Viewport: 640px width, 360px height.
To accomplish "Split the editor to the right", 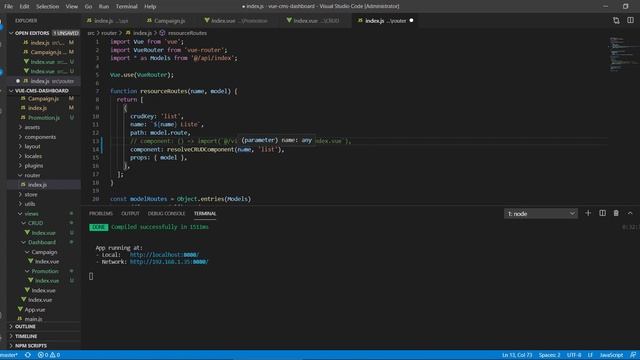I will (630, 20).
